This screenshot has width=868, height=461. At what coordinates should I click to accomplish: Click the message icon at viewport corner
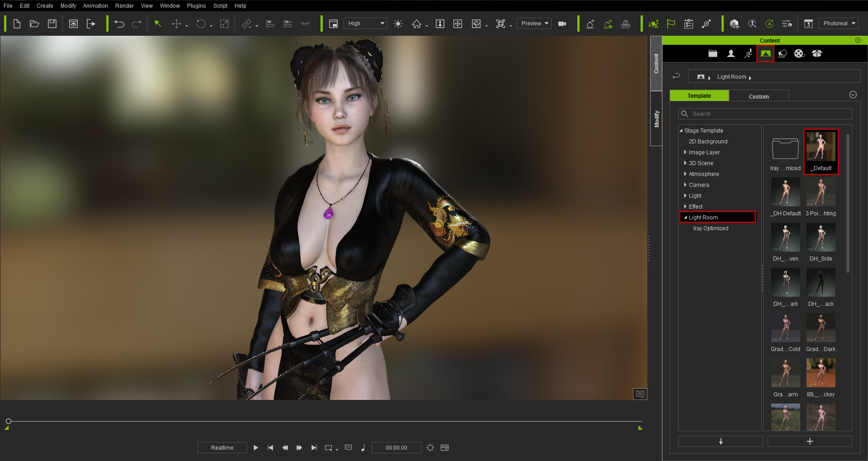640,394
